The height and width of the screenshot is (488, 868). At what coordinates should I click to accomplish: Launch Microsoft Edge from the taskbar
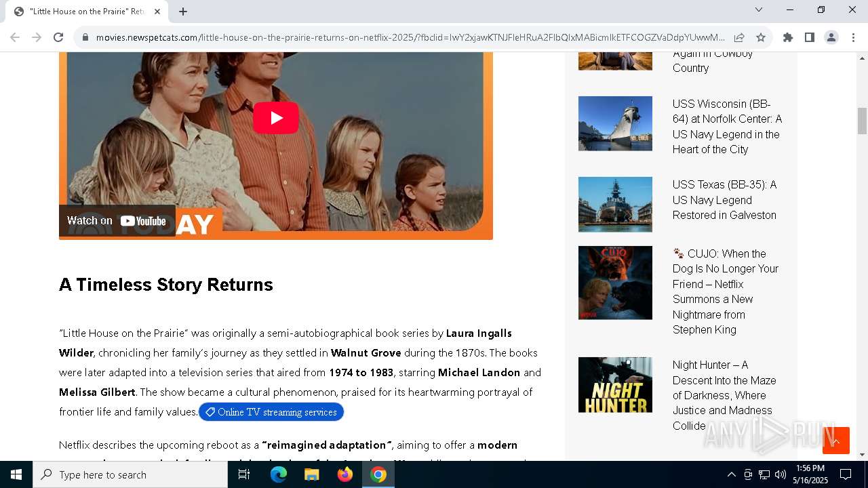(x=279, y=474)
